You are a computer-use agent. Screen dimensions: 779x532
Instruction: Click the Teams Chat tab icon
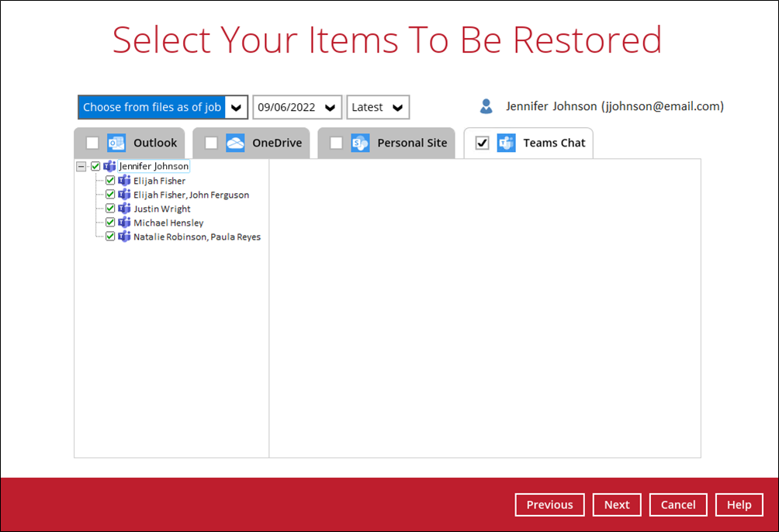(506, 143)
